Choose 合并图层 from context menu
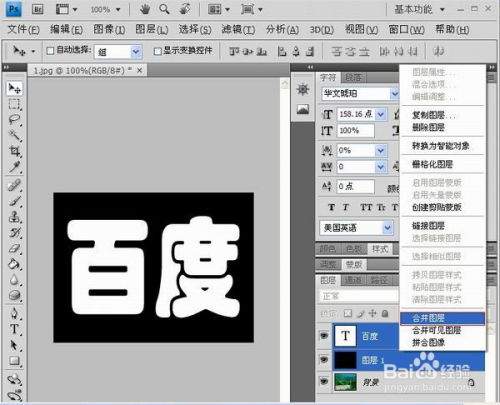 click(442, 318)
